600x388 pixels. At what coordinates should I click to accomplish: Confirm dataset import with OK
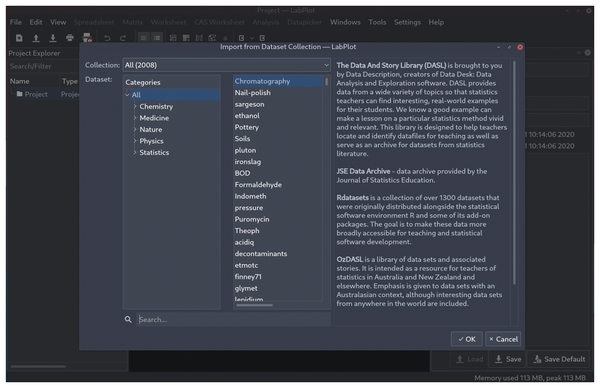coord(466,339)
